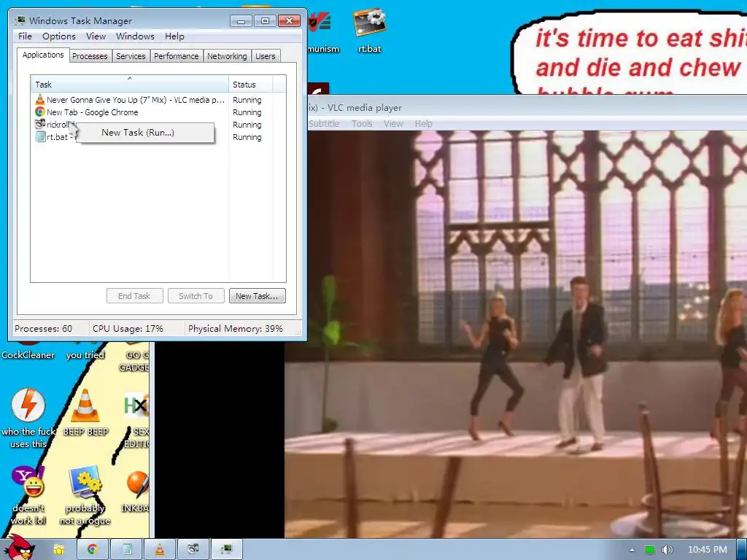Open the View menu in VLC

(x=393, y=124)
